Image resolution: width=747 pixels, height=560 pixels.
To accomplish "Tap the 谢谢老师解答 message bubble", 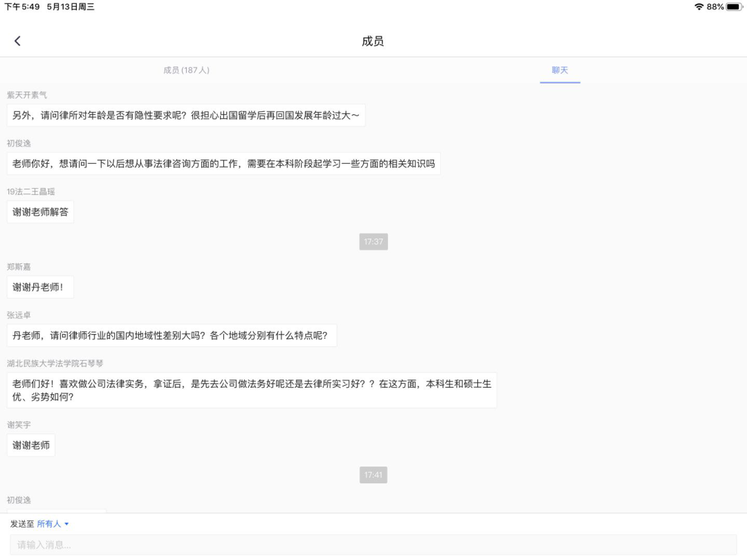I will click(40, 212).
